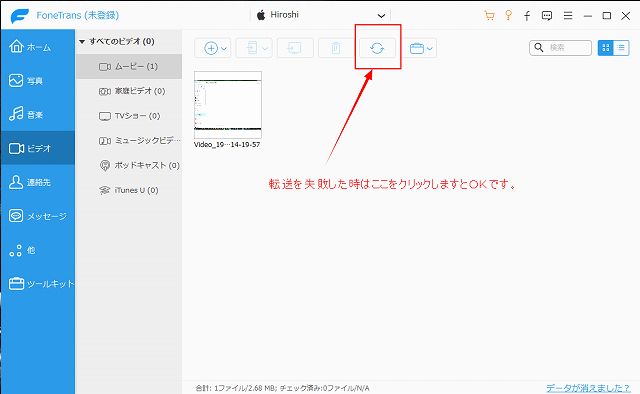Click the search magnifier icon

point(539,47)
